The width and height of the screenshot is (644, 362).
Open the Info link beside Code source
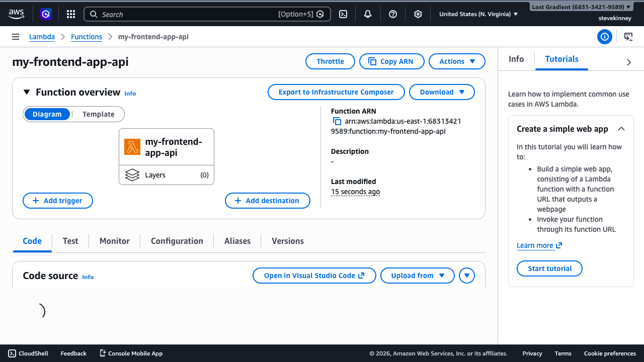(x=88, y=277)
